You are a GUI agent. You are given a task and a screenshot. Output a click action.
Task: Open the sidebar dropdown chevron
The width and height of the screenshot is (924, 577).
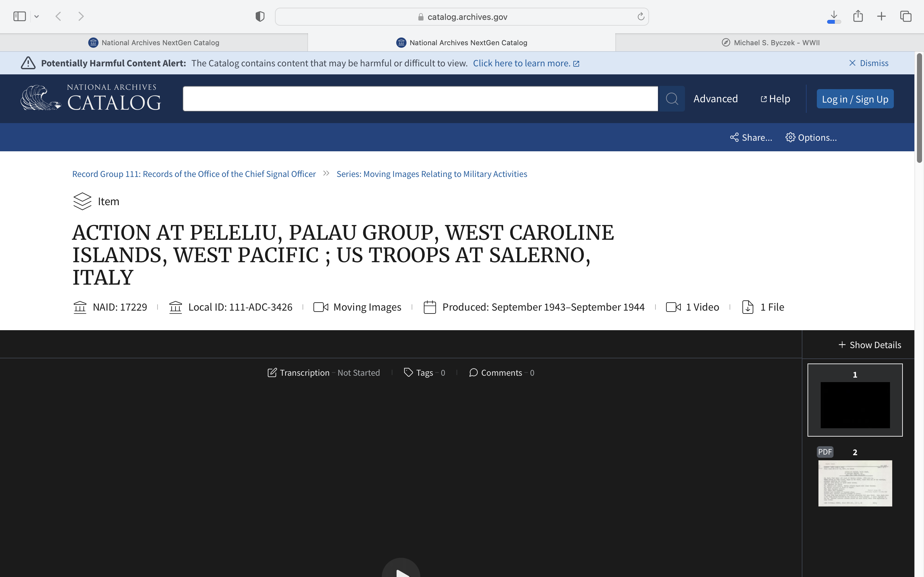pyautogui.click(x=37, y=16)
